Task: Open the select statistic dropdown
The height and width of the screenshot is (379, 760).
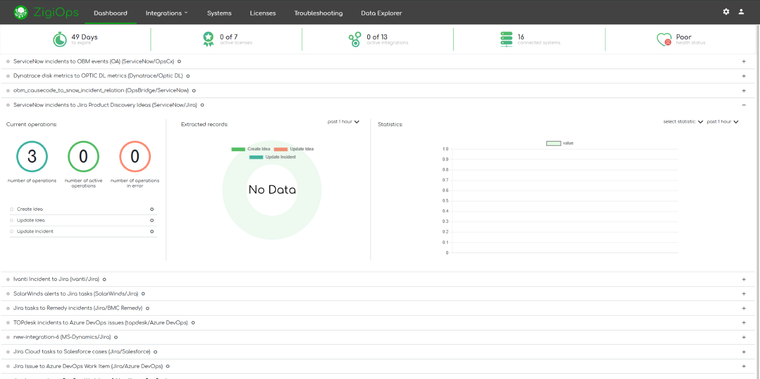Action: coord(683,122)
